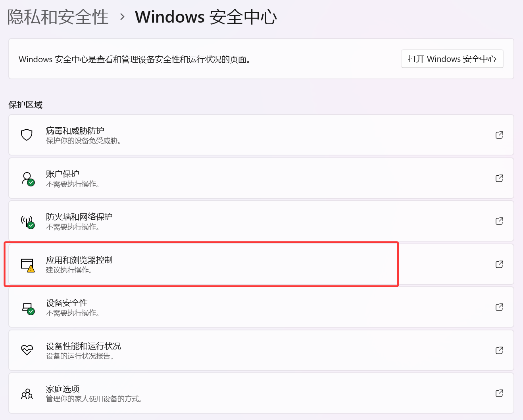523x420 pixels.
Task: Click the 打开 Windows 安全中心 button
Action: 452,59
